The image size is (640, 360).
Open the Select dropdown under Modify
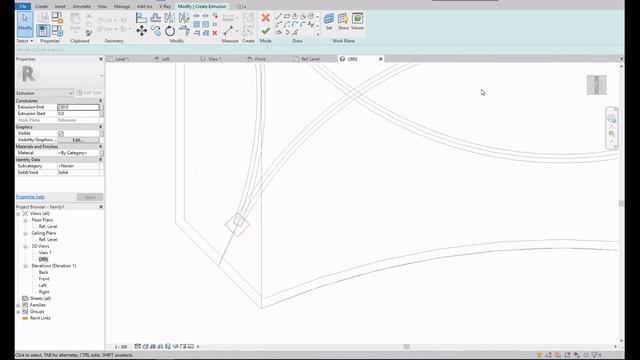[24, 41]
